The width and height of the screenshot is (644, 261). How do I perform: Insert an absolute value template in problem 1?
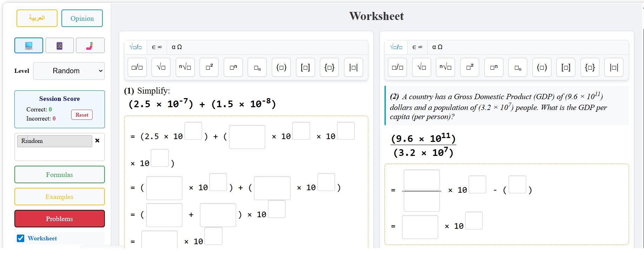353,67
